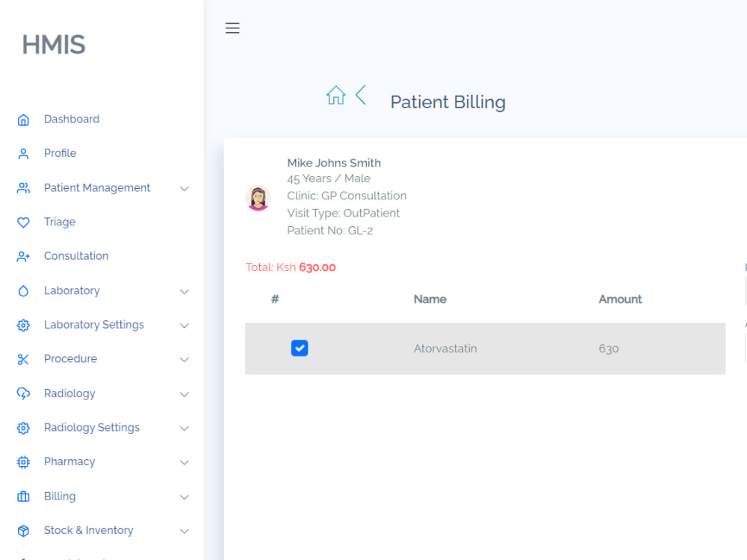Click the patient avatar image
The width and height of the screenshot is (747, 560).
point(258,198)
